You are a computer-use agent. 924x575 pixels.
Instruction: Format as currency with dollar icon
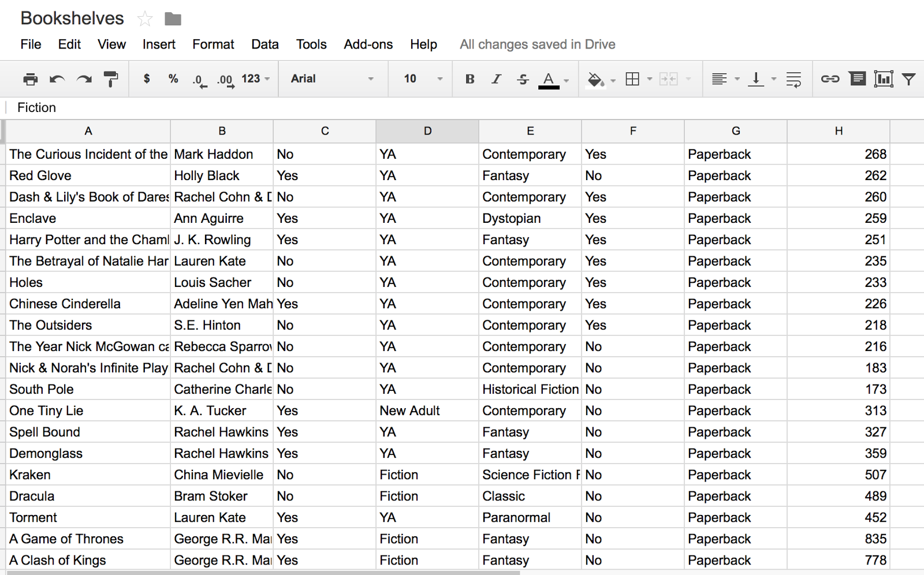click(147, 79)
